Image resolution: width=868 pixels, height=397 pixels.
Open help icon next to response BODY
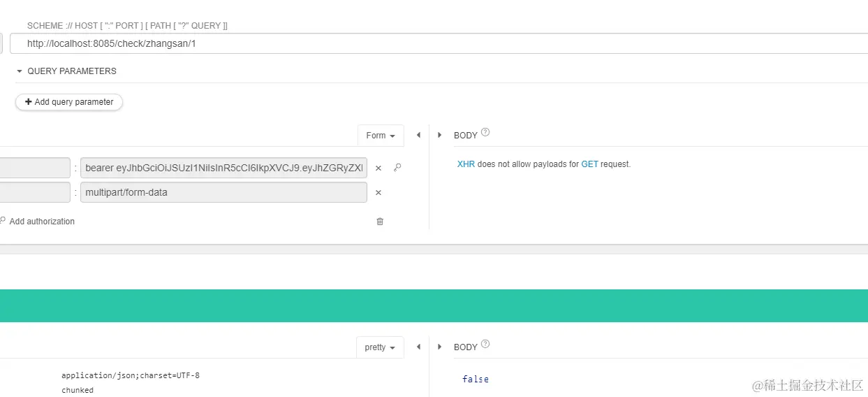[485, 344]
